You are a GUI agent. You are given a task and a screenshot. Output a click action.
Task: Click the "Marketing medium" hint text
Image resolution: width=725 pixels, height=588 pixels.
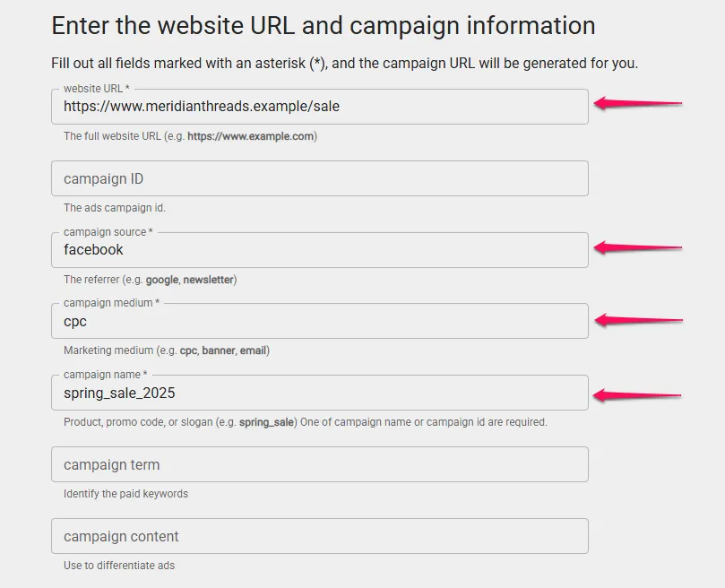[166, 350]
